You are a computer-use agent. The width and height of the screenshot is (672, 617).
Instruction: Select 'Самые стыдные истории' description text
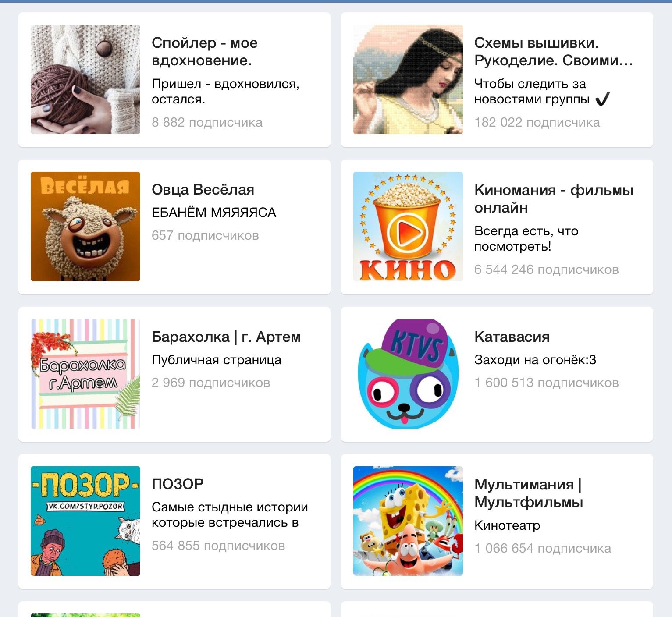230,507
